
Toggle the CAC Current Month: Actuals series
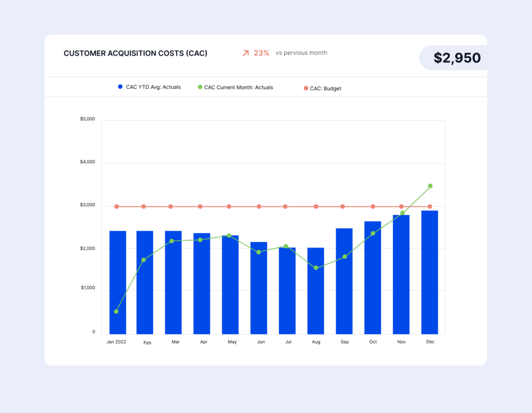234,87
